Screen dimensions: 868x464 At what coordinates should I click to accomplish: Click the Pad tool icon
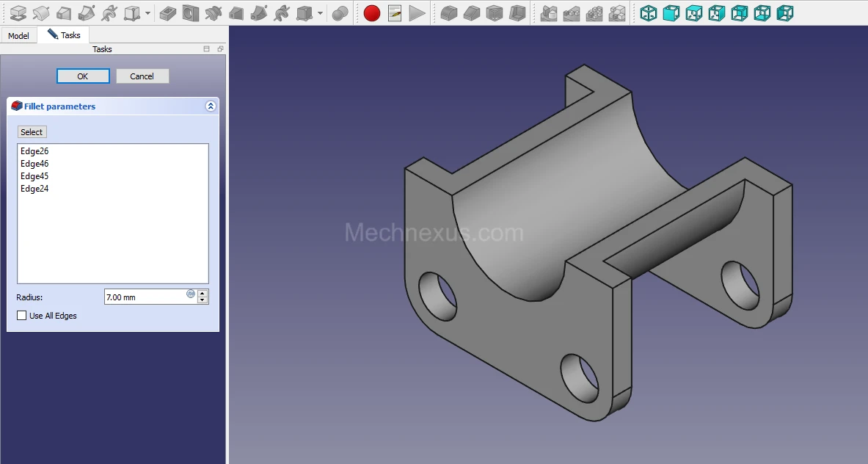18,13
